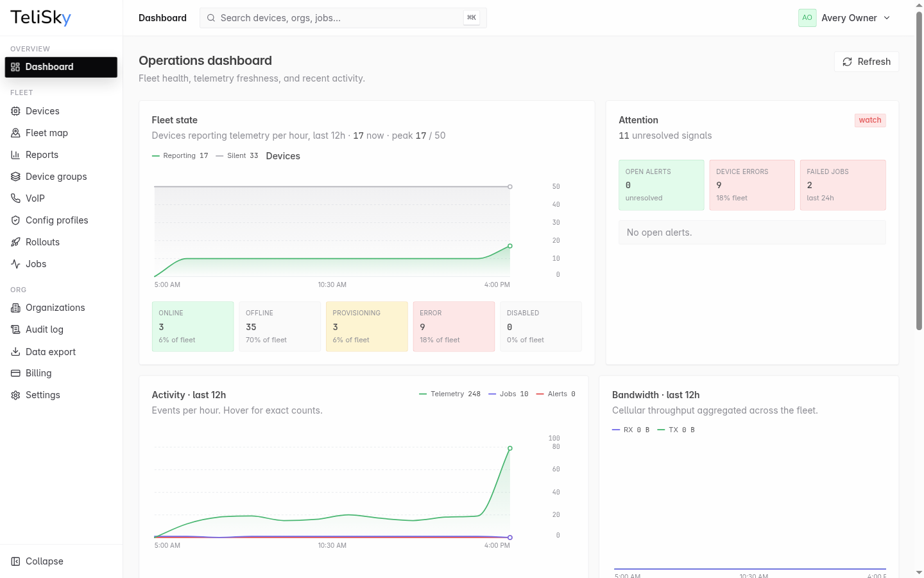Go to Billing
Screen dimensions: 924x578
(61, 373)
